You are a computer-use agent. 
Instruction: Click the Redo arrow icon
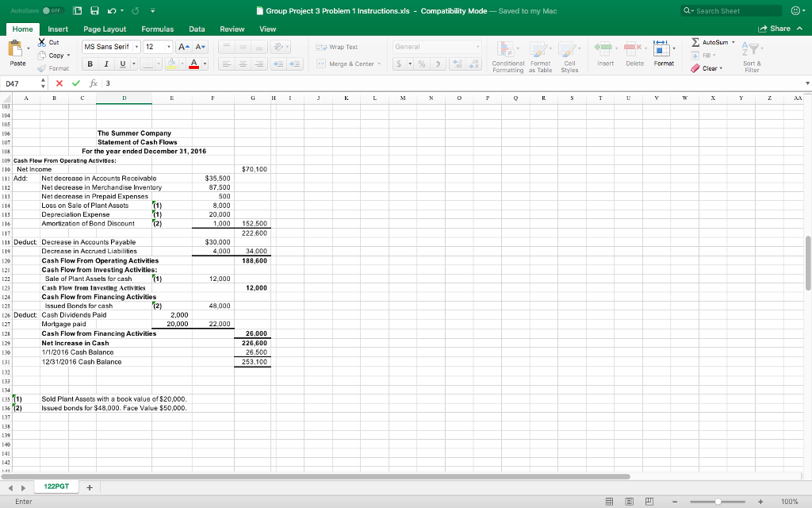pyautogui.click(x=136, y=11)
